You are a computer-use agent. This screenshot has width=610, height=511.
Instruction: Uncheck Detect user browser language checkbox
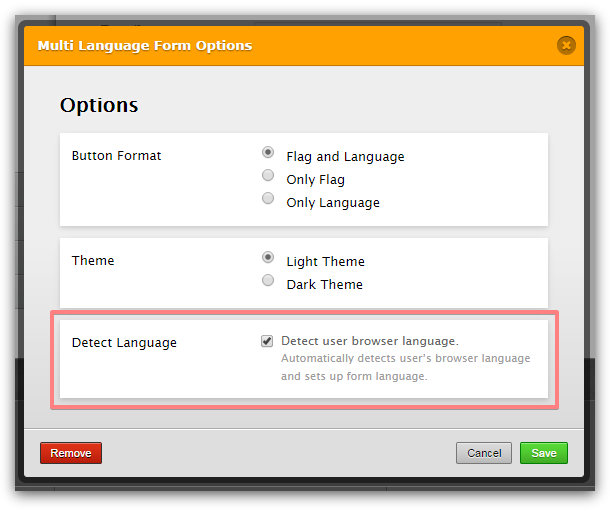[x=267, y=341]
